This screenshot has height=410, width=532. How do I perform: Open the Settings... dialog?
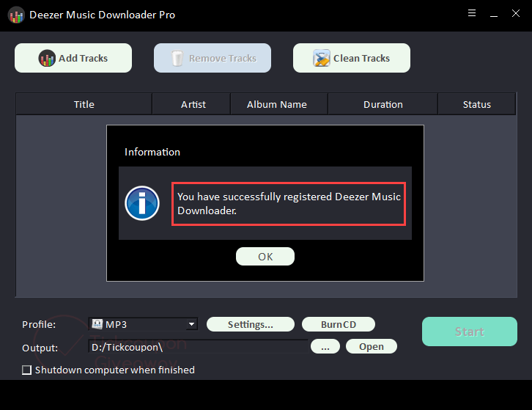pyautogui.click(x=251, y=324)
